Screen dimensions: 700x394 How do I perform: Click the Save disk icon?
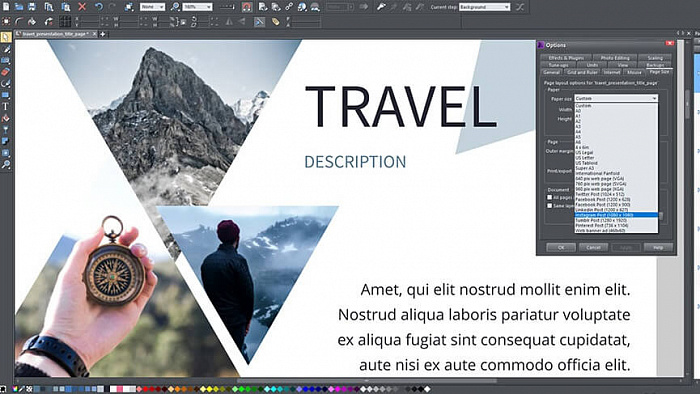point(32,7)
